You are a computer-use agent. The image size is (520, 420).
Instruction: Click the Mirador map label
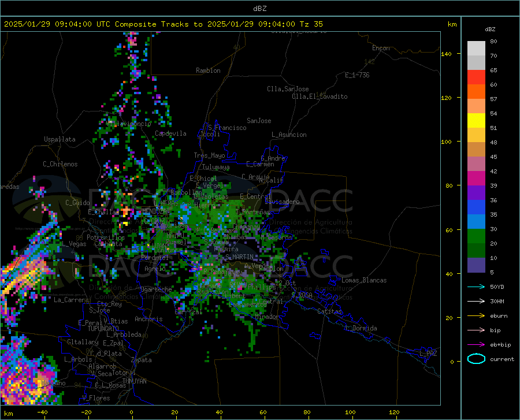tap(268, 317)
